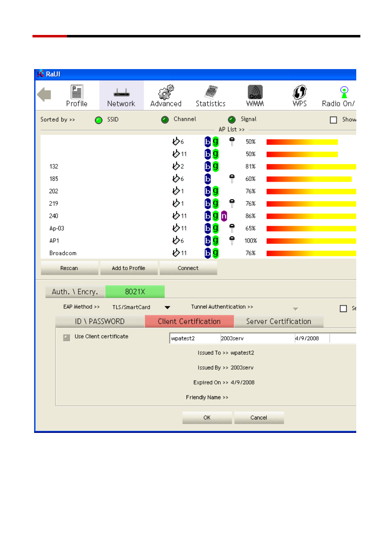Open the client certificate combo box wpatest2
The width and height of the screenshot is (392, 555).
click(263, 338)
